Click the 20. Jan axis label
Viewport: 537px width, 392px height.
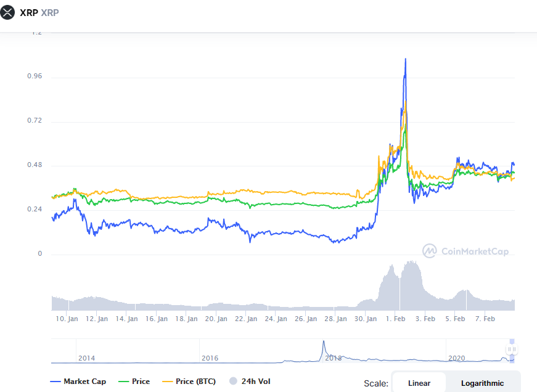click(x=216, y=319)
